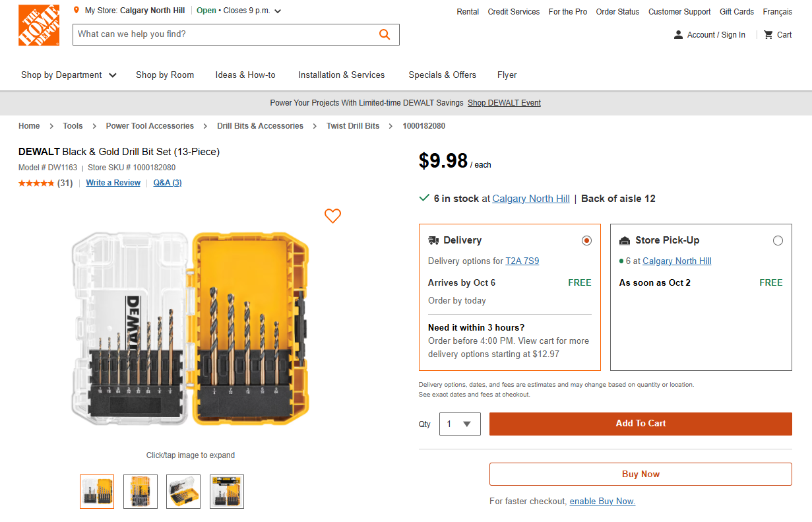Screen dimensions: 812x522
Task: Add product to favorites with heart icon
Action: pyautogui.click(x=332, y=216)
